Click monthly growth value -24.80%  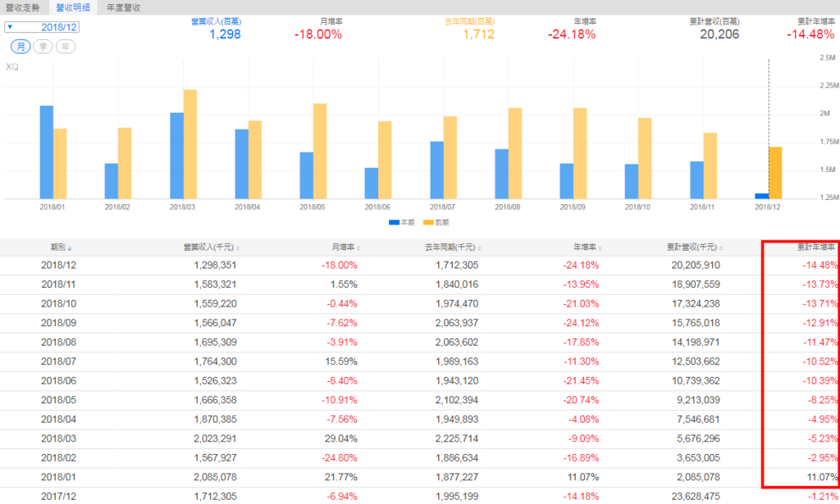[x=339, y=458]
